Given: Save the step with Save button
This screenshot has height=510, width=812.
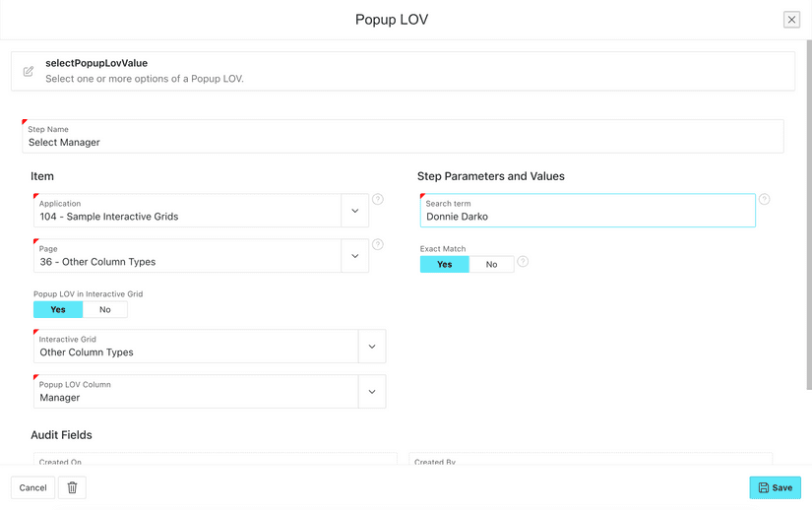Looking at the screenshot, I should (775, 487).
